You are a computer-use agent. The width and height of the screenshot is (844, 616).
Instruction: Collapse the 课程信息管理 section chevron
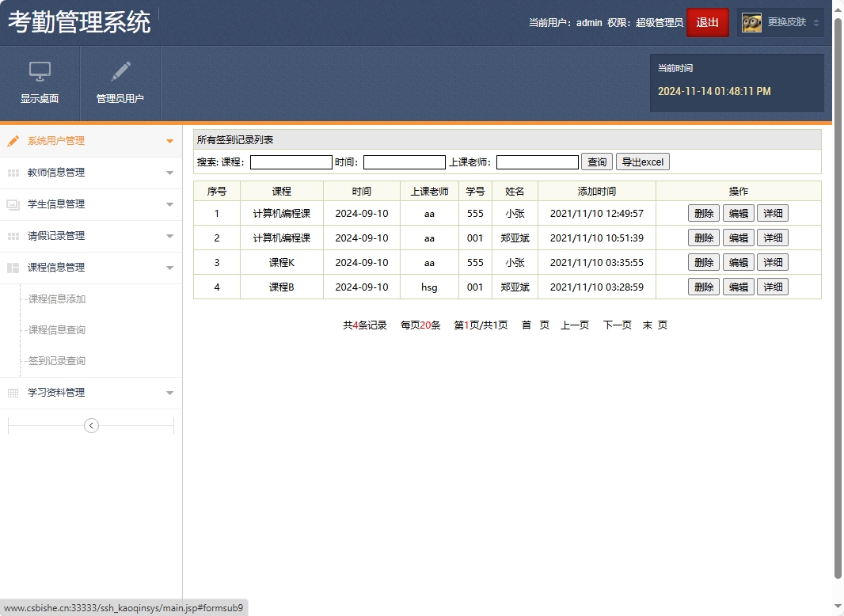tap(169, 268)
